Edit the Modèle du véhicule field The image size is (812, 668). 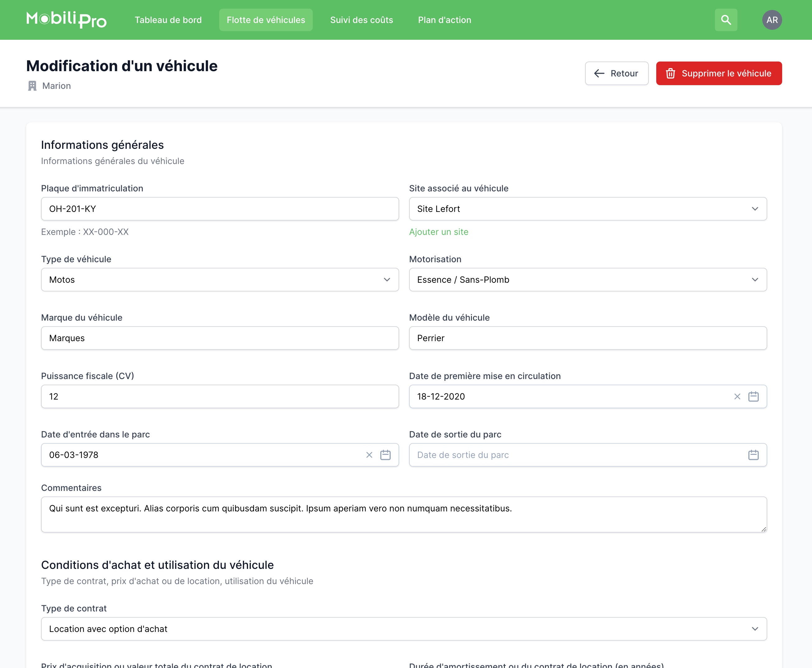[588, 338]
